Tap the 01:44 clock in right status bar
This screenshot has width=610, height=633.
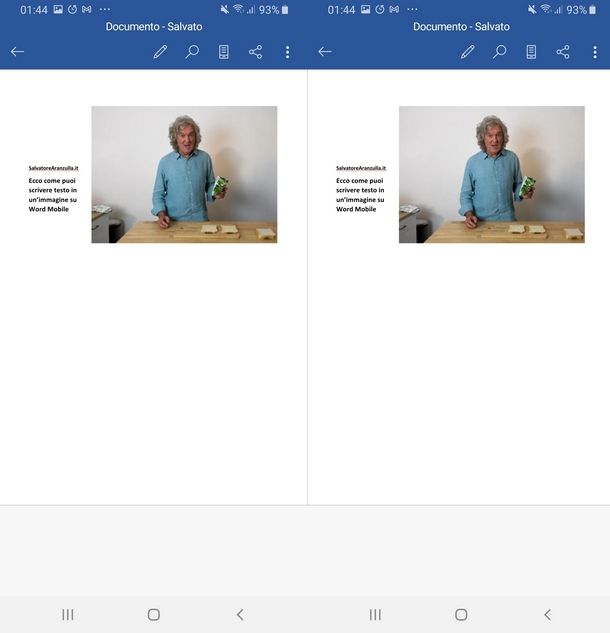pyautogui.click(x=342, y=10)
